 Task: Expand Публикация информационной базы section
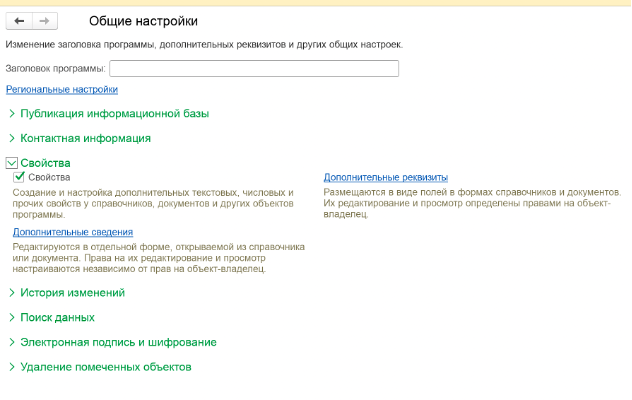(x=114, y=114)
